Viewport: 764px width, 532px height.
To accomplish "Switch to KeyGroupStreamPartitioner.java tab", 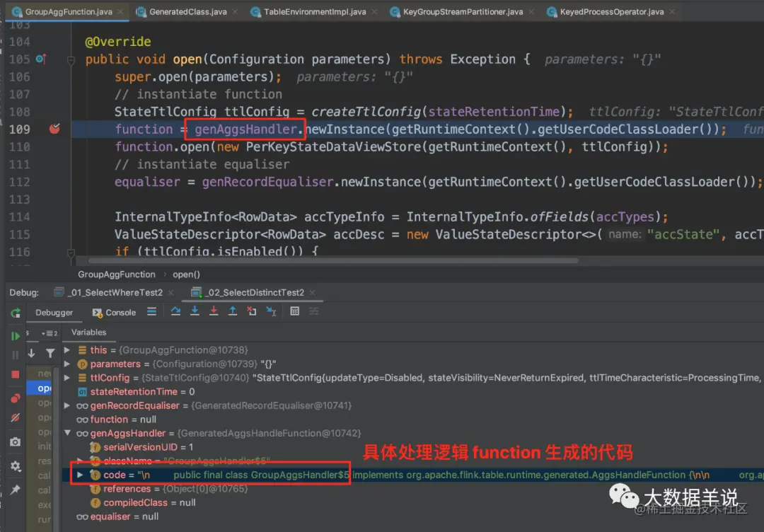I will coord(463,12).
